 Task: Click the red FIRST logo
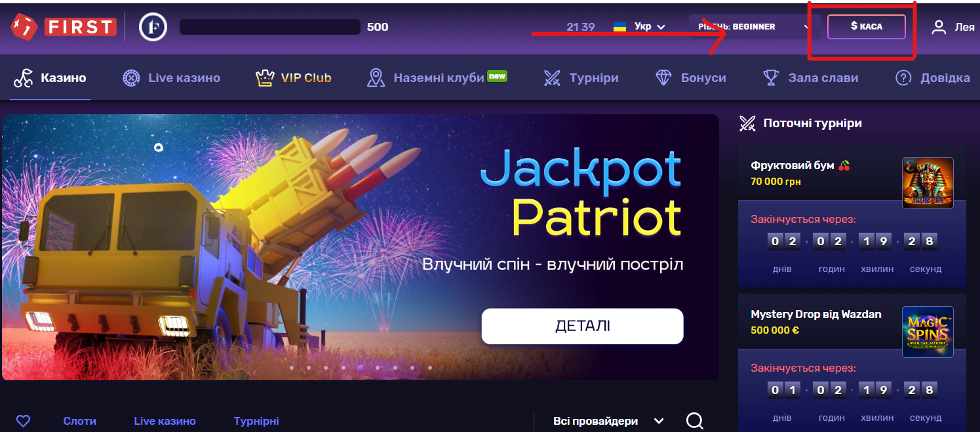tap(63, 27)
